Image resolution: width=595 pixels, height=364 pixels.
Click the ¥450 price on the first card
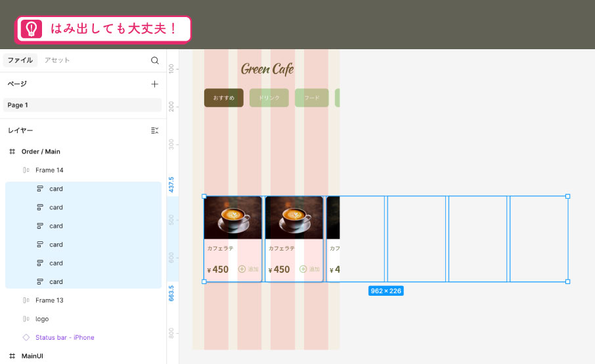tap(218, 270)
